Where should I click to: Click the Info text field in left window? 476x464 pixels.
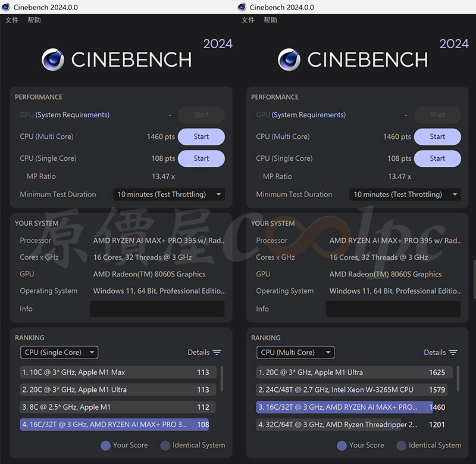157,309
